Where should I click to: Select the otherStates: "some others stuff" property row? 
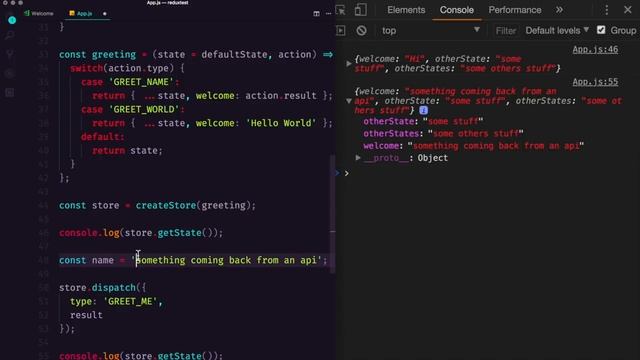[x=443, y=133]
